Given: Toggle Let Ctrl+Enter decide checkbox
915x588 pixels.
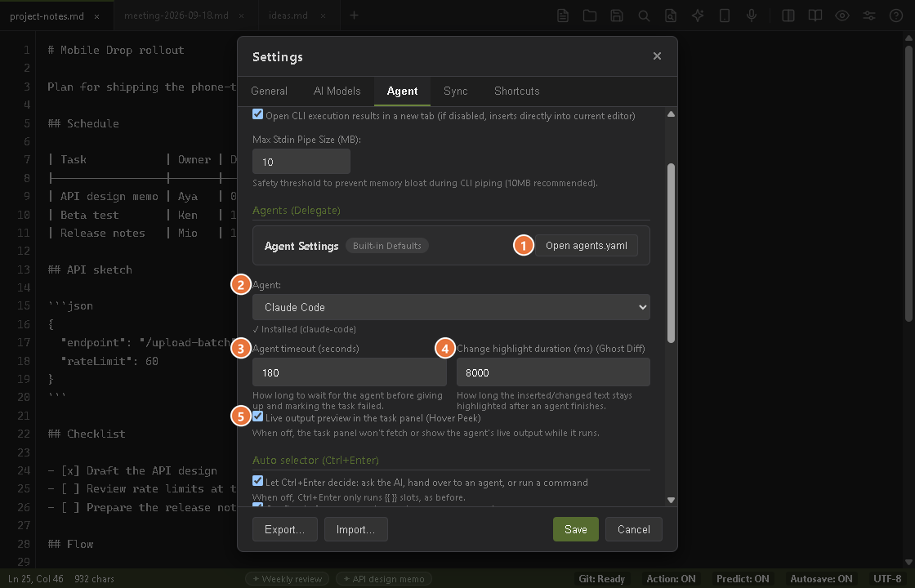Looking at the screenshot, I should click(x=257, y=481).
